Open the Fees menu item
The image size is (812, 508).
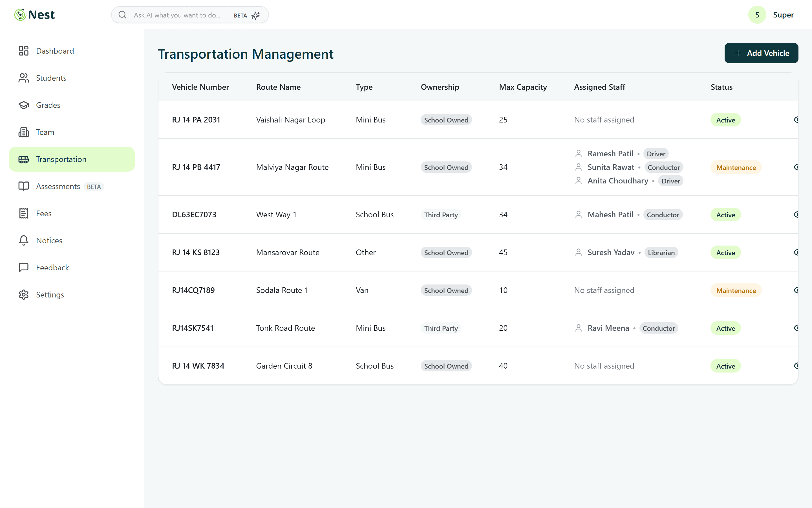pos(72,213)
